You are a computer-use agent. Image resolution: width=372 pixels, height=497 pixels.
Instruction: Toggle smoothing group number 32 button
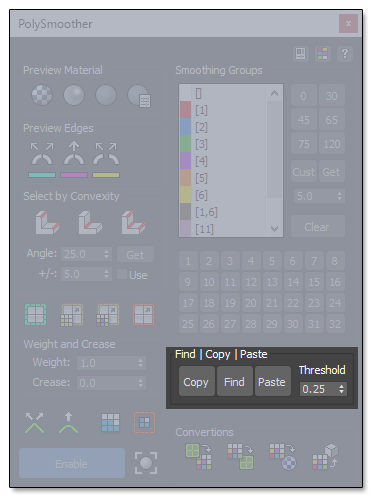(x=335, y=324)
